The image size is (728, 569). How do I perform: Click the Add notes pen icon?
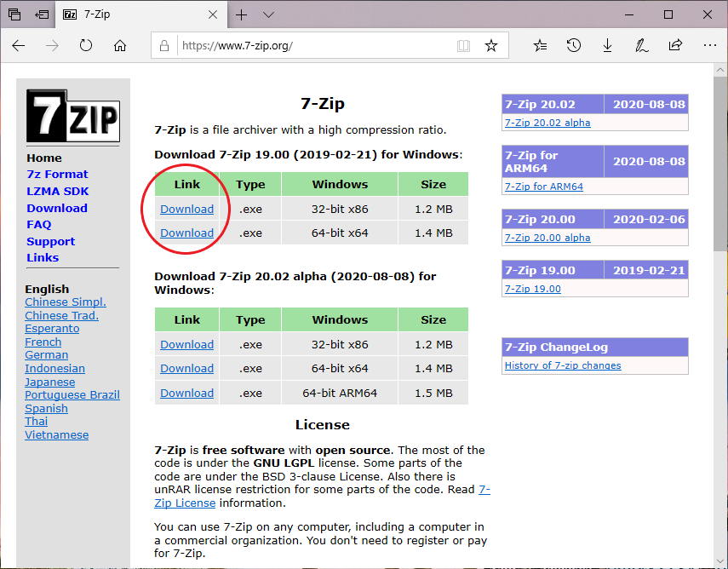(x=641, y=45)
